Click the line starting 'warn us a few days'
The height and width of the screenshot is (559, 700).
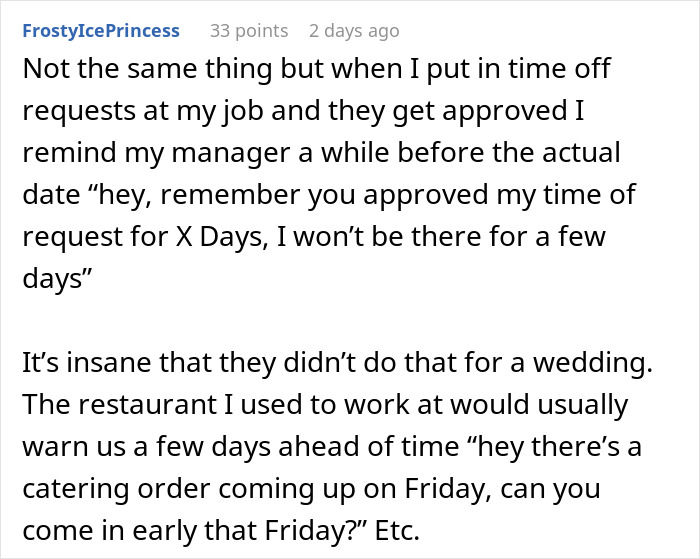(332, 446)
